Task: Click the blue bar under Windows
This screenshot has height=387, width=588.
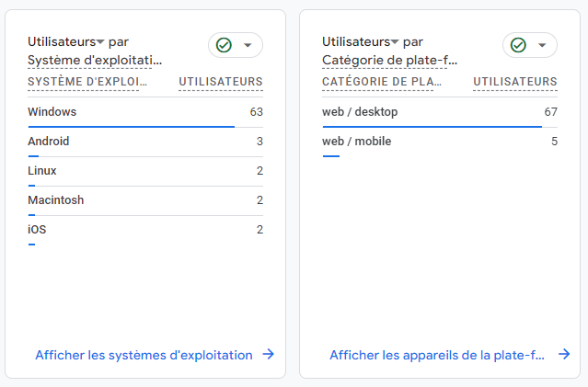Action: (131, 127)
